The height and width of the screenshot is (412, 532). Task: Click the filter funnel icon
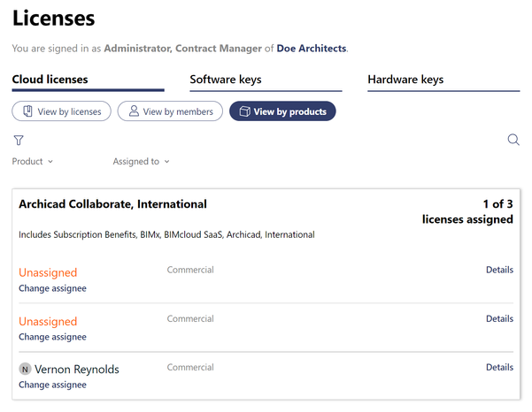point(19,140)
